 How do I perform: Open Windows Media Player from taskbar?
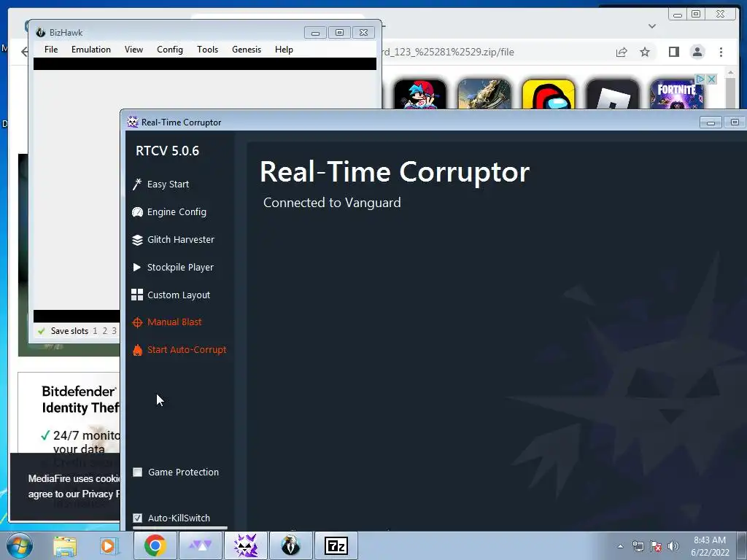pyautogui.click(x=108, y=546)
